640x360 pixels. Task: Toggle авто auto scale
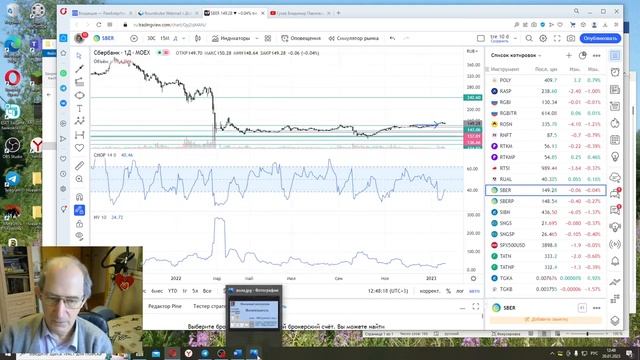474,291
